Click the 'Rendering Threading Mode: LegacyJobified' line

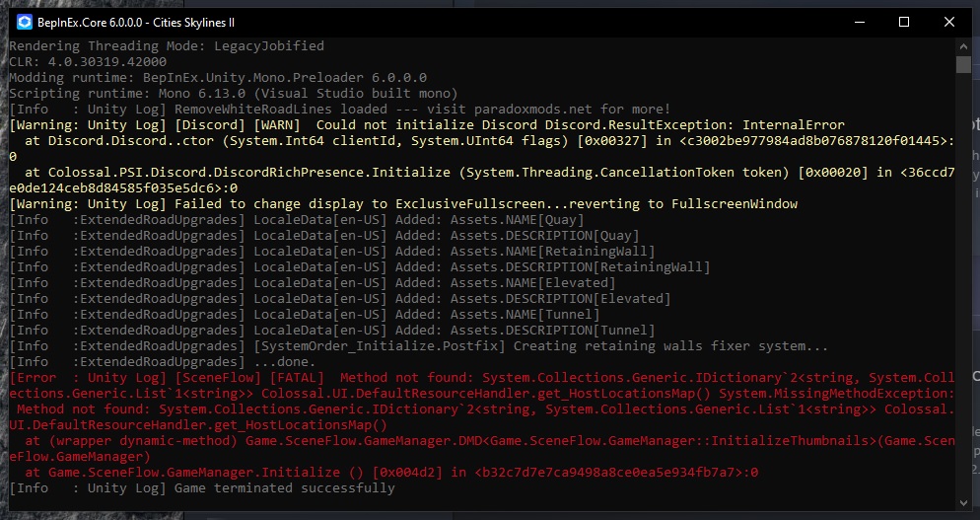pos(167,45)
